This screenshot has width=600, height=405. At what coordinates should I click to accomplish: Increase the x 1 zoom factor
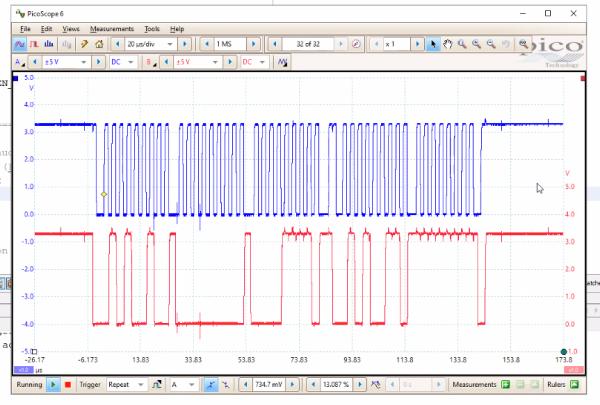coord(418,44)
